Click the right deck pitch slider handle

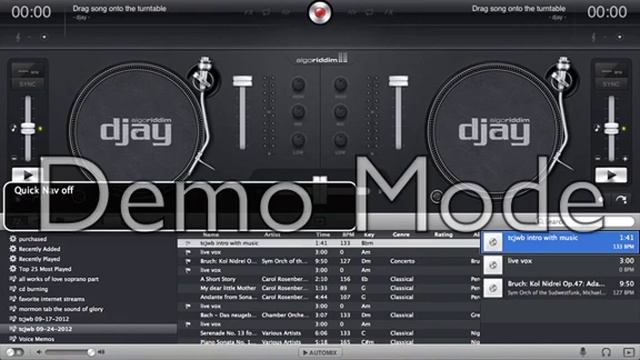point(611,129)
